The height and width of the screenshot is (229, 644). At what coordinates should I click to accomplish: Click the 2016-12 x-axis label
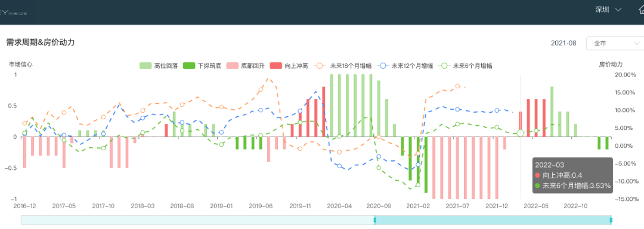pyautogui.click(x=24, y=206)
